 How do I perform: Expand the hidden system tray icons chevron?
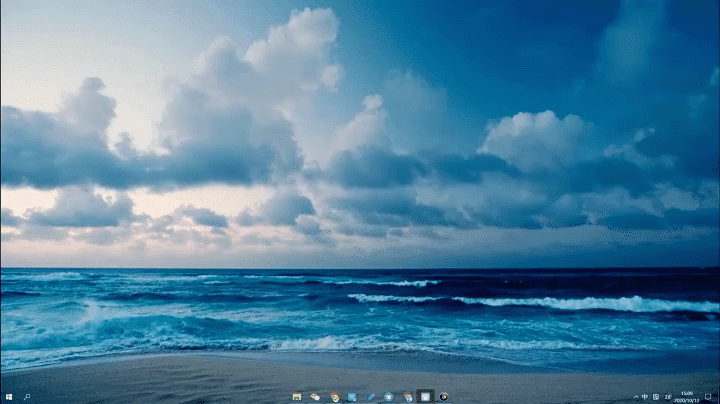(x=635, y=397)
